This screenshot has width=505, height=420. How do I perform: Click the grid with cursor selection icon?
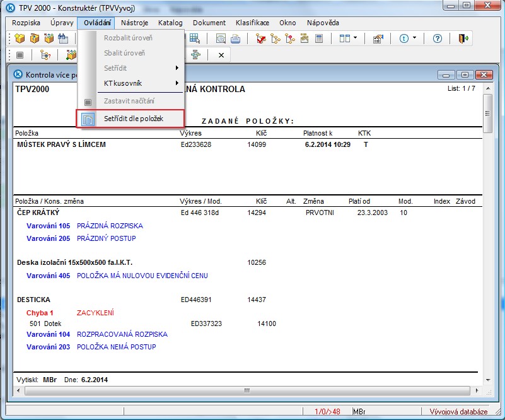click(x=195, y=38)
